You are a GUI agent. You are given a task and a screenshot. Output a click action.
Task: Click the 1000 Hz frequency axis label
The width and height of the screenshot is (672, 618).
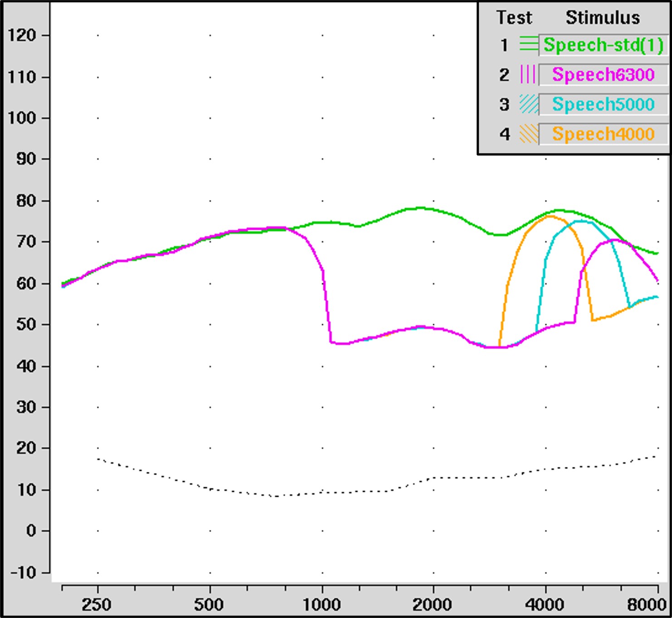click(321, 605)
